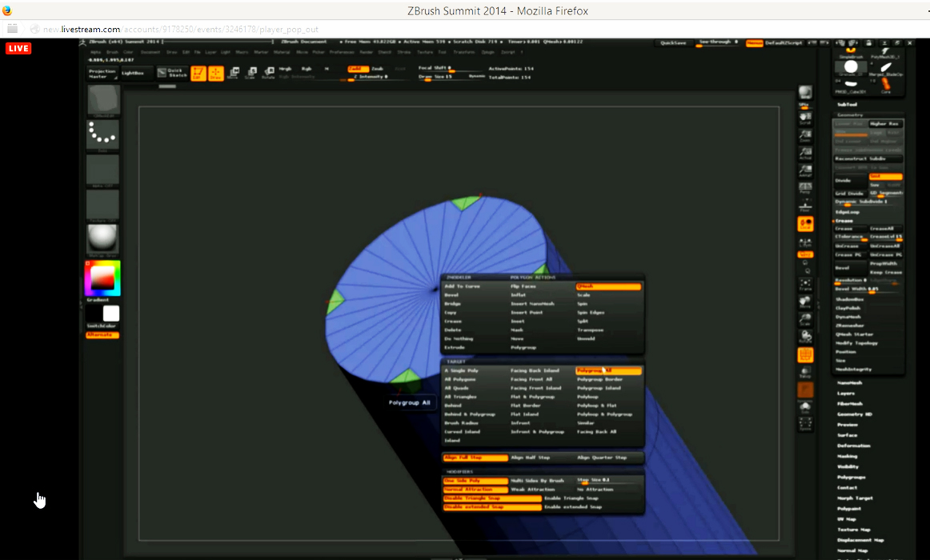930x560 pixels.
Task: Click the color picker square
Action: point(102,278)
